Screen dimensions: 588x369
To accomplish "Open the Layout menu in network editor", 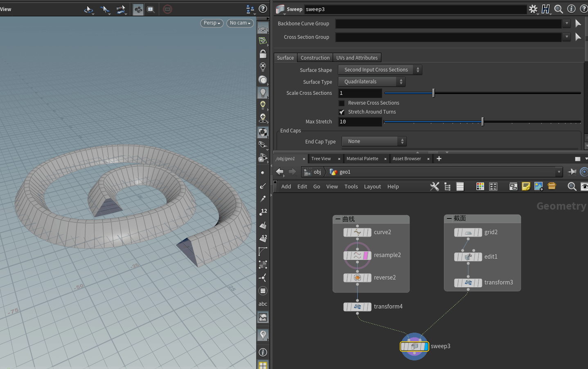I will pos(372,187).
